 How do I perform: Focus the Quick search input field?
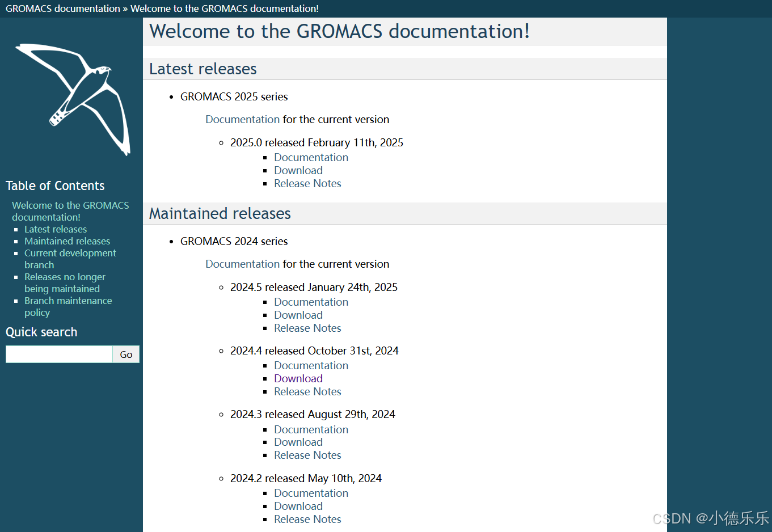(59, 354)
